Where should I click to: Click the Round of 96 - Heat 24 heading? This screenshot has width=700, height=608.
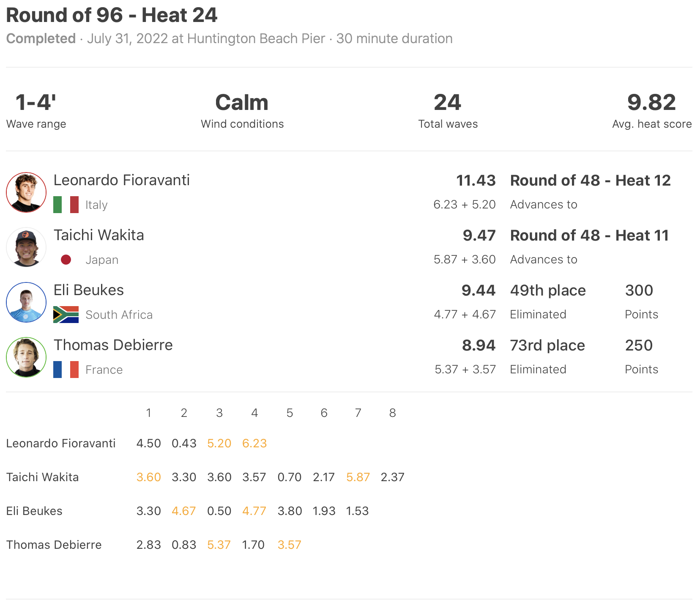(112, 15)
